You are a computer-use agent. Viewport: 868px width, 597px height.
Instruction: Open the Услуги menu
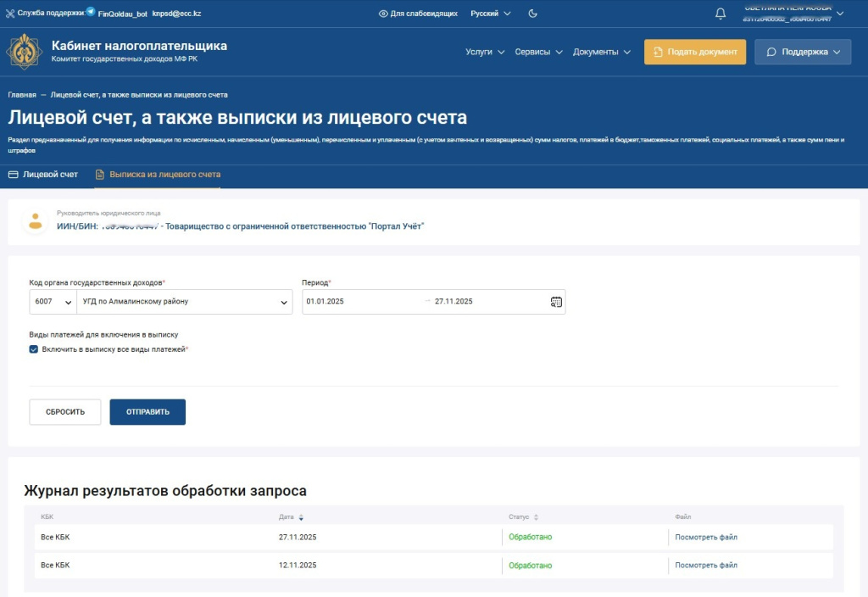[485, 52]
